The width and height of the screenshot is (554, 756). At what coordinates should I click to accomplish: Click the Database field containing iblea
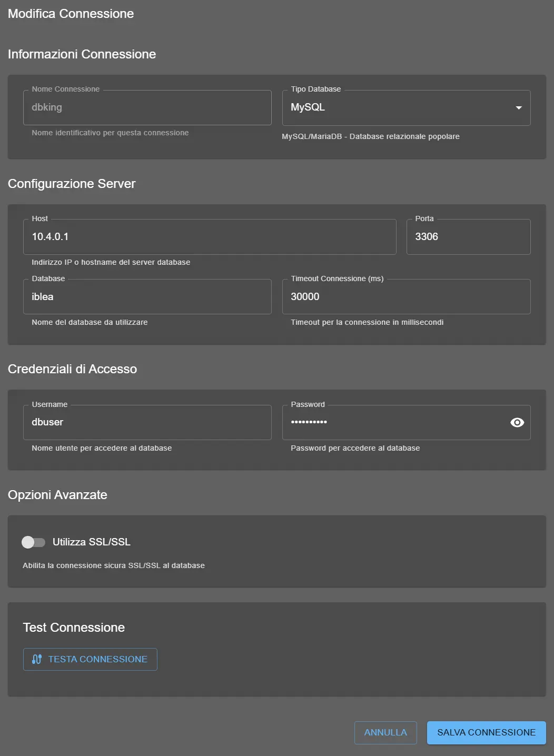(x=147, y=296)
